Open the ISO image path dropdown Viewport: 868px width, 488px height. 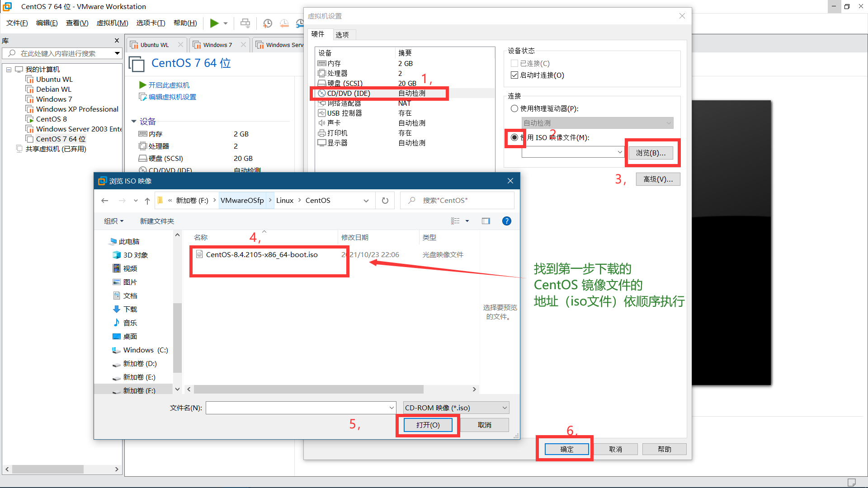tap(620, 152)
